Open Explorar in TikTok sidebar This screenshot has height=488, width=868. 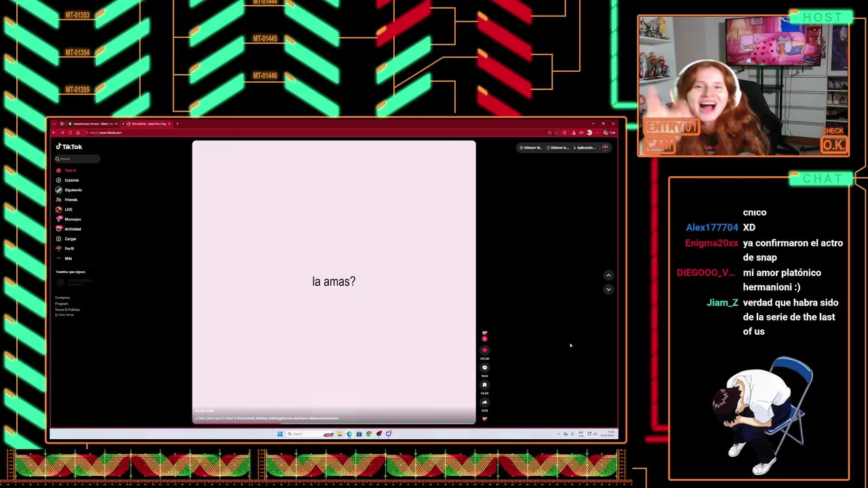[68, 180]
